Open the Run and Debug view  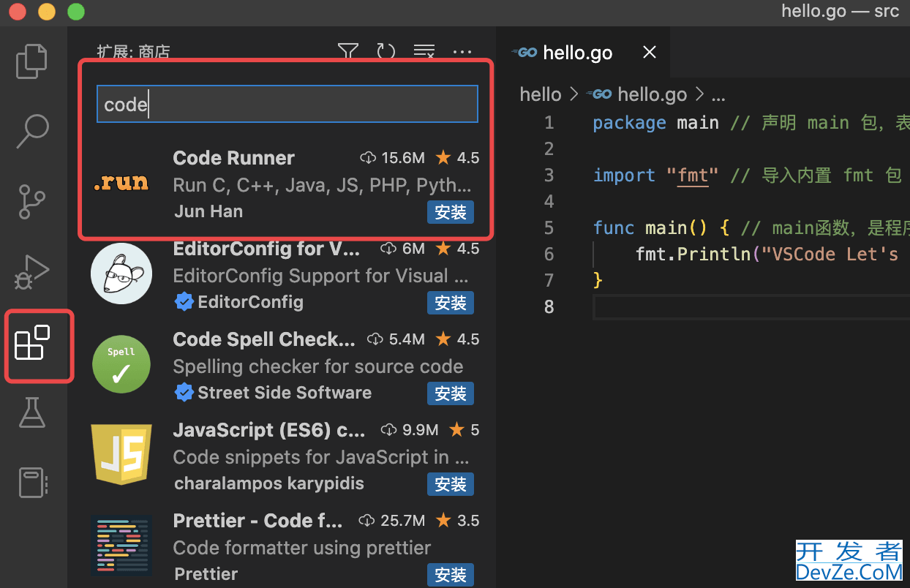(32, 272)
